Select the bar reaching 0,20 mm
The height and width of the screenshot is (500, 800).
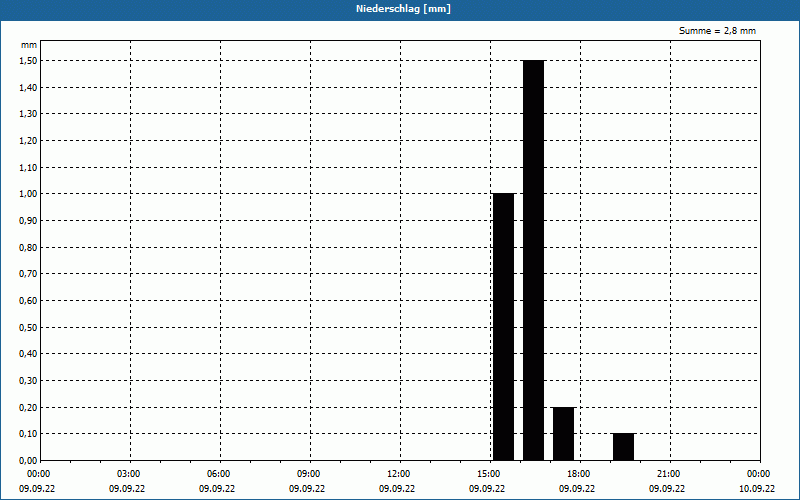tap(563, 434)
